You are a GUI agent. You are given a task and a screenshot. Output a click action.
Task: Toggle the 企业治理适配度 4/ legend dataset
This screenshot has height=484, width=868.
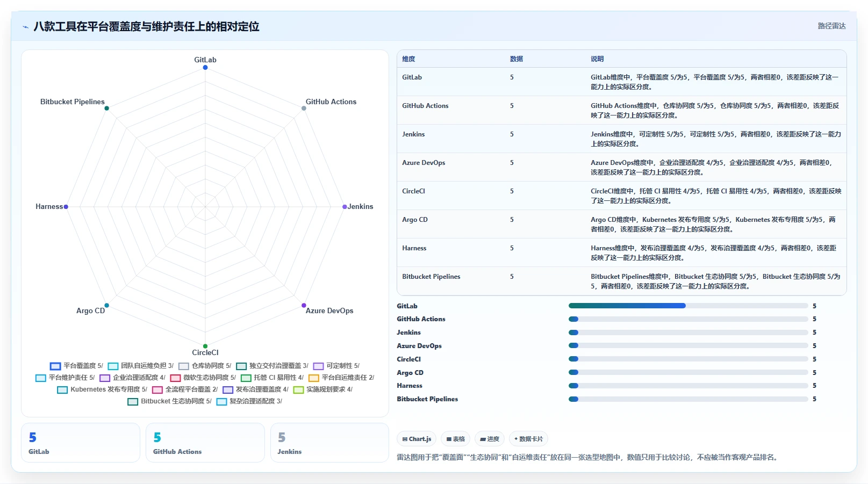click(133, 378)
